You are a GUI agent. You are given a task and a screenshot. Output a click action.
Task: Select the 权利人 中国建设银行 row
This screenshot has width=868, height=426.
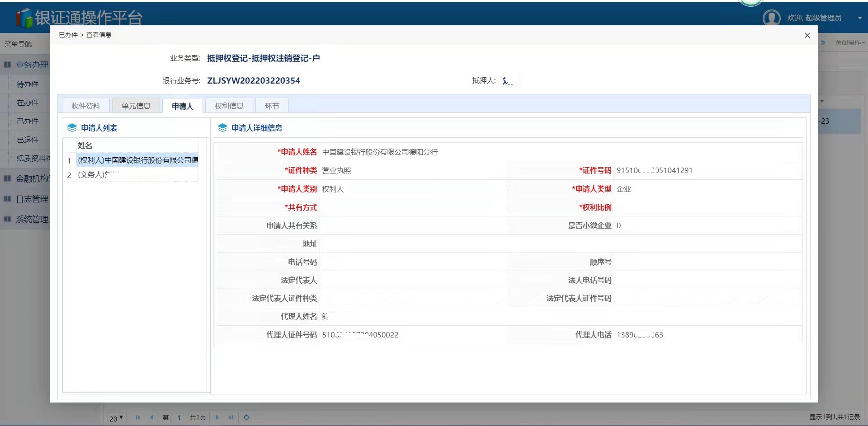(137, 160)
